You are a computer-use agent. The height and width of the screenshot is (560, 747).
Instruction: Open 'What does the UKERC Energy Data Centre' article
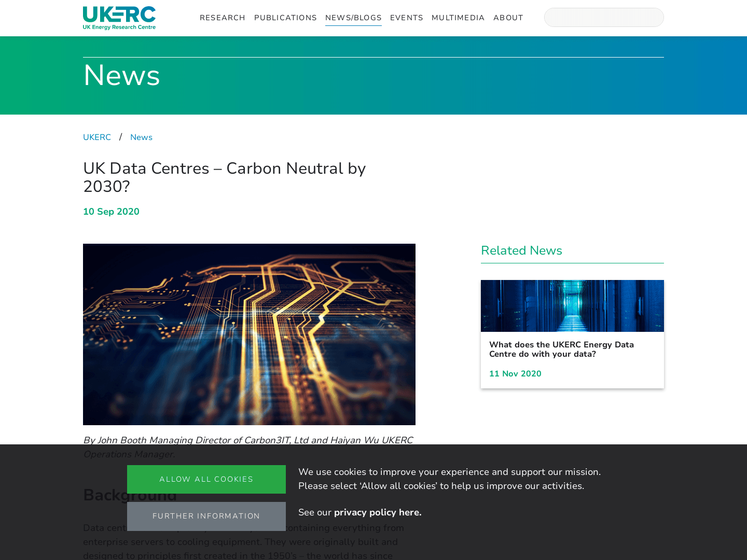[561, 349]
